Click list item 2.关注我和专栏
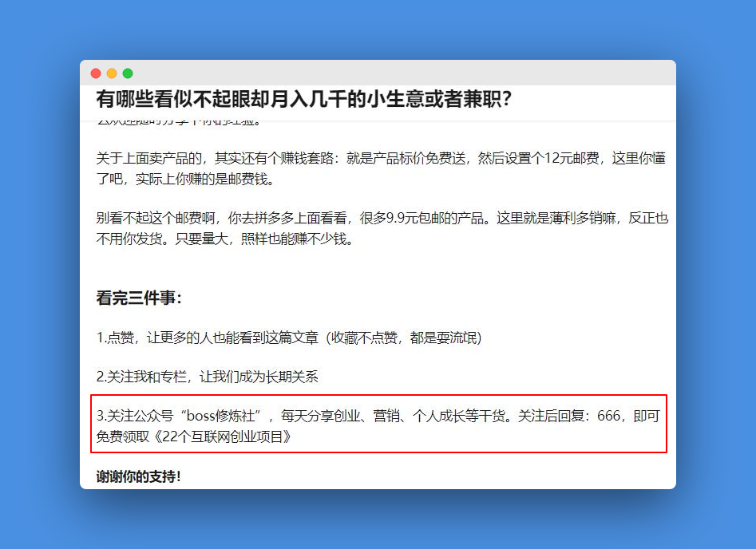The height and width of the screenshot is (549, 756). 208,377
